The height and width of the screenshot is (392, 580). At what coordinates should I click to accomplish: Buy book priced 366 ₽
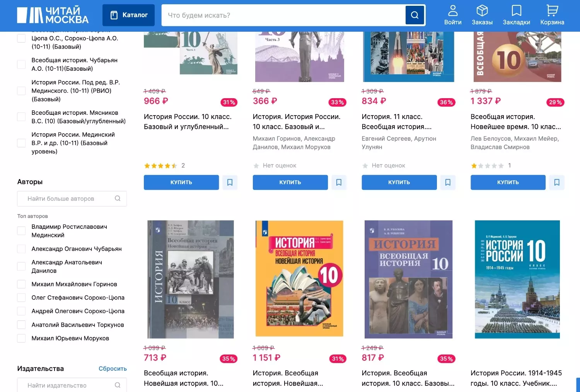click(290, 182)
